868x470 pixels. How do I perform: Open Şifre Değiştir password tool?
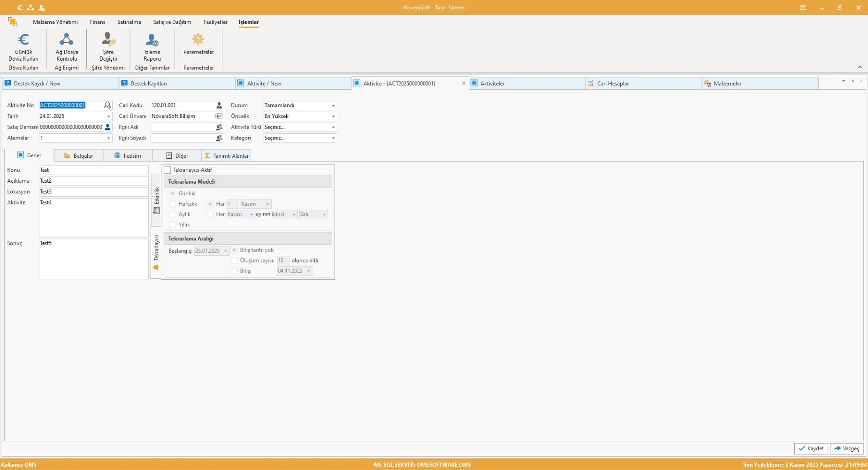(108, 39)
